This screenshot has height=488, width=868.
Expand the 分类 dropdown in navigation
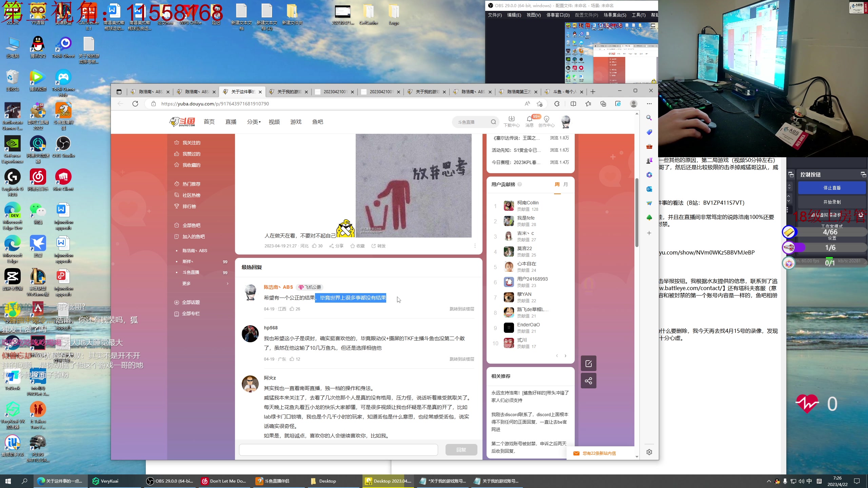(254, 122)
